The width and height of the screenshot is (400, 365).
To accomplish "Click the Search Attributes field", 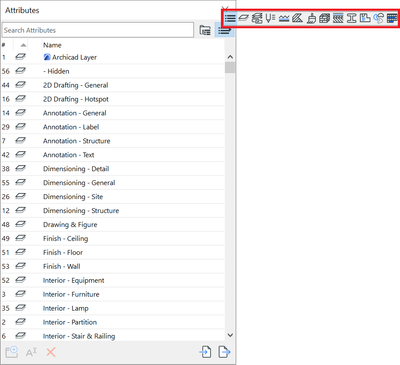I will point(98,30).
